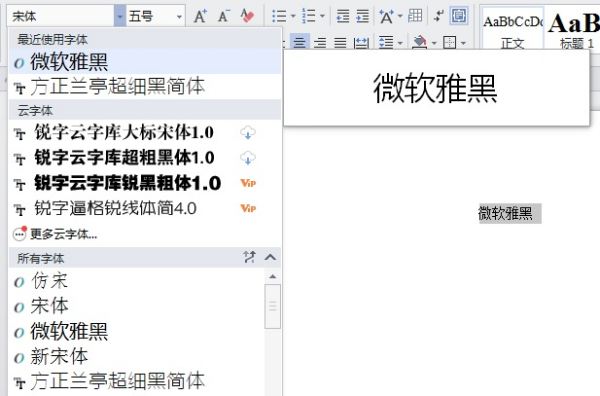Open Chinese text layout A icon
The image size is (600, 396).
(386, 16)
